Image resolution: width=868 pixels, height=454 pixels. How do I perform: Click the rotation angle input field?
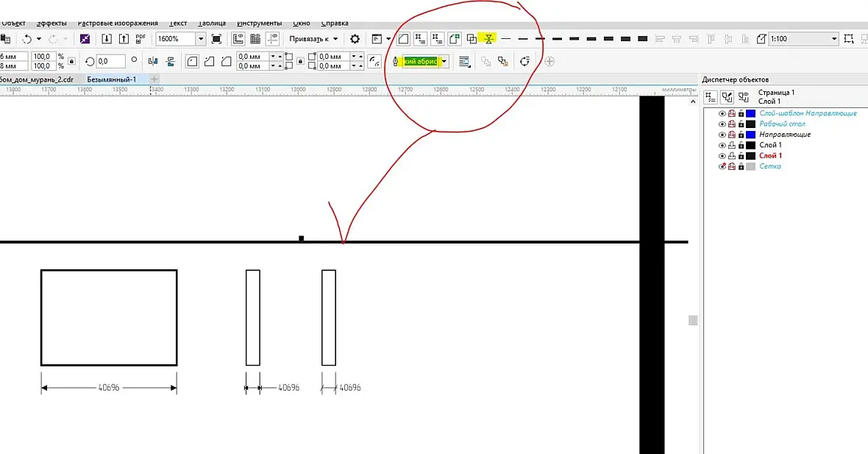point(111,62)
